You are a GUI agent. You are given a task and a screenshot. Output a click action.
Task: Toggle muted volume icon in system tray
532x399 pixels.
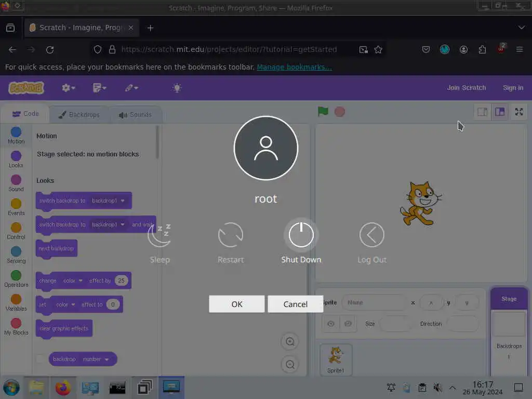[437, 387]
